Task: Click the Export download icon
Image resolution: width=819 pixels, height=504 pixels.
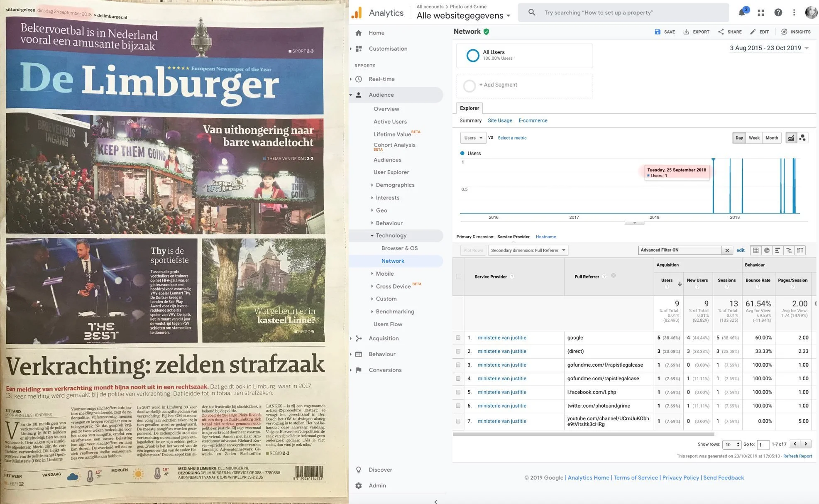Action: pyautogui.click(x=686, y=32)
